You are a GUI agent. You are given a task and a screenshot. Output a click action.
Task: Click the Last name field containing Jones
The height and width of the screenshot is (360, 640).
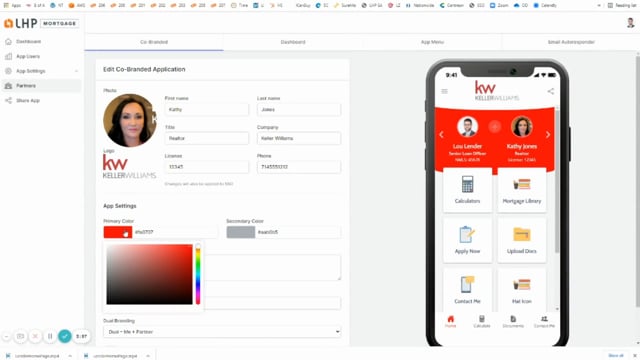(299, 109)
